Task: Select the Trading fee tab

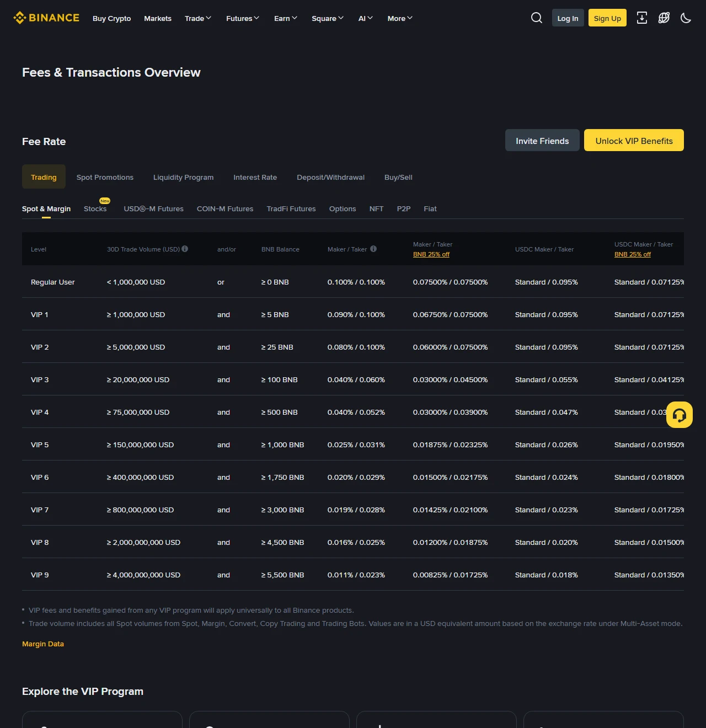Action: [x=44, y=176]
